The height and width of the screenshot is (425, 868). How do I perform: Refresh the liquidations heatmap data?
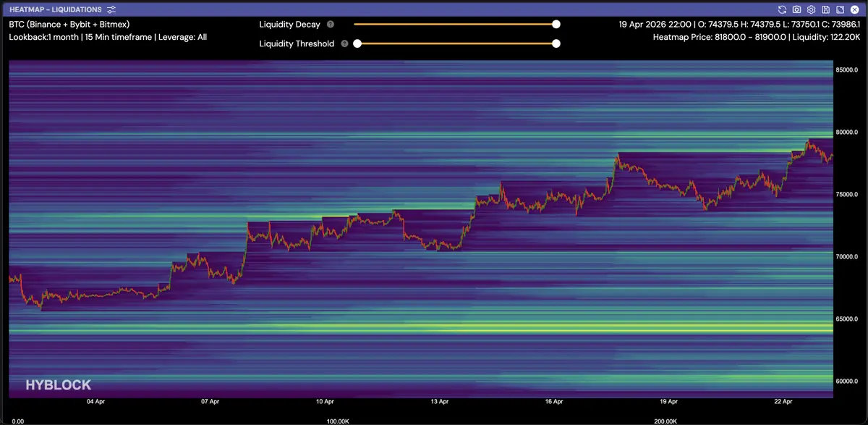point(782,9)
